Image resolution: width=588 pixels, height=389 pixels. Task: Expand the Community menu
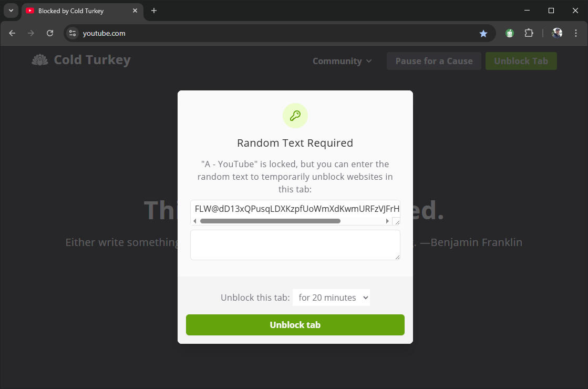342,61
